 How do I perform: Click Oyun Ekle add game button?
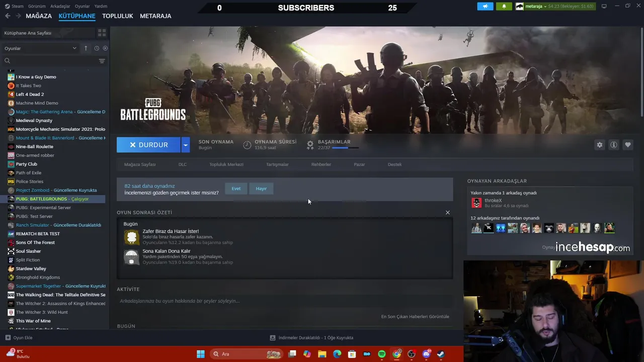coord(19,338)
